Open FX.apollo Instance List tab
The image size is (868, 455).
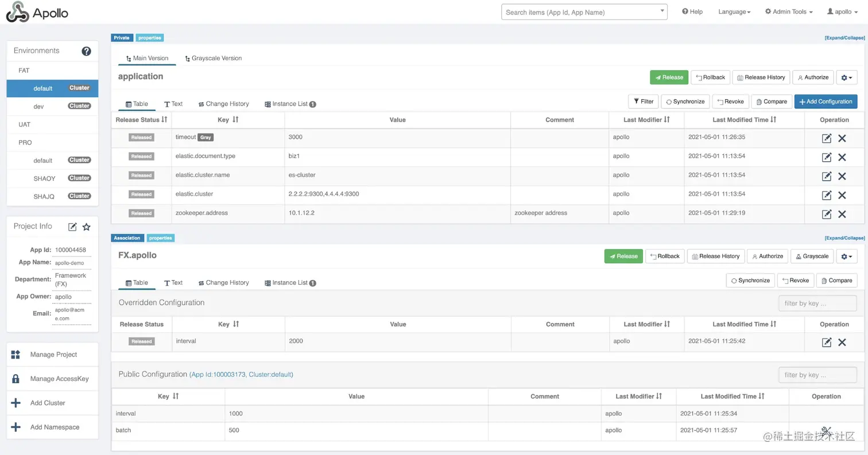coord(290,282)
